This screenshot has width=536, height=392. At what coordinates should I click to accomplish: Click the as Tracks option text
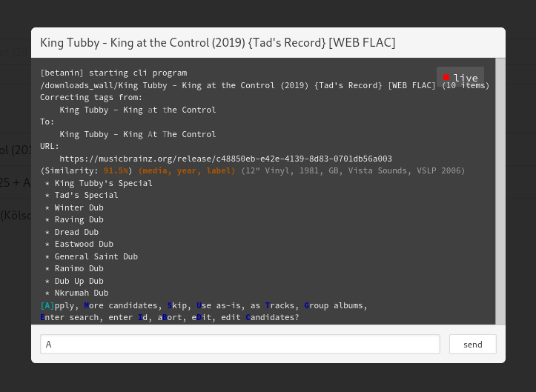point(272,305)
